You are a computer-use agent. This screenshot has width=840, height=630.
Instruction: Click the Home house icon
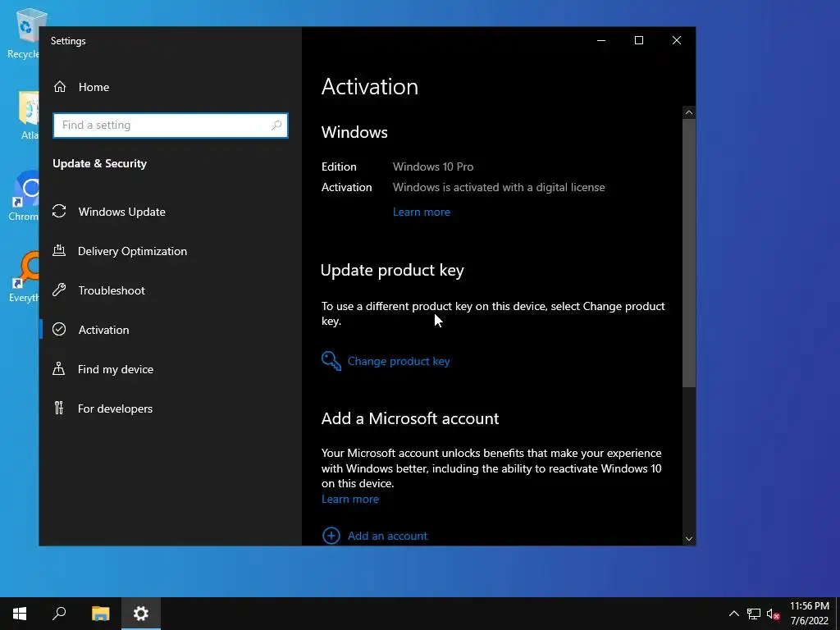[59, 86]
